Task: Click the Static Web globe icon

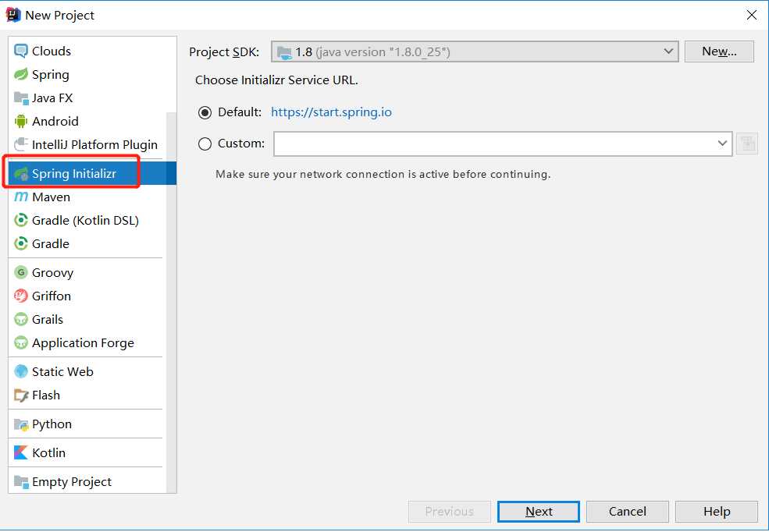Action: (x=20, y=372)
